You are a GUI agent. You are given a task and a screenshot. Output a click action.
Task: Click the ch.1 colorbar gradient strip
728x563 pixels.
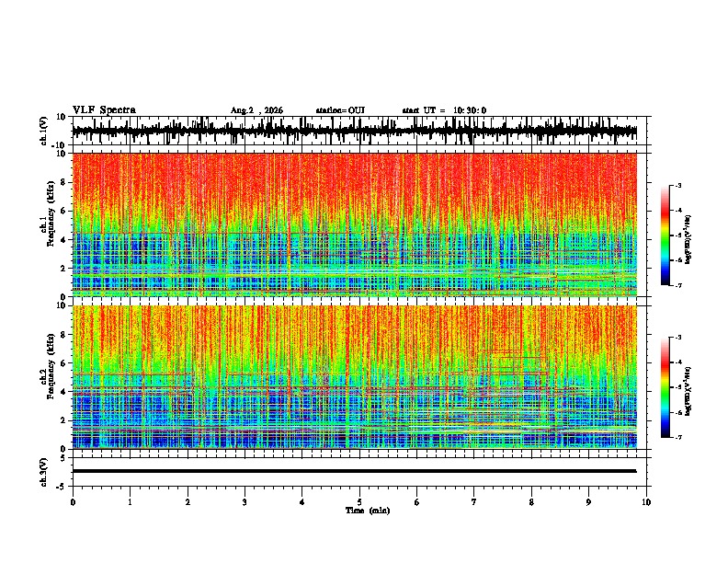[x=665, y=236]
